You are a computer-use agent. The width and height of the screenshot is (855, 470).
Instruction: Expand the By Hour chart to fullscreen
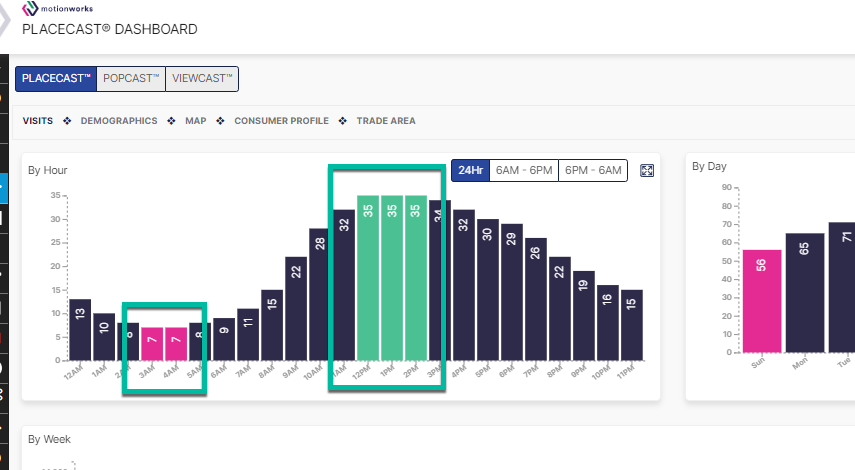[647, 171]
